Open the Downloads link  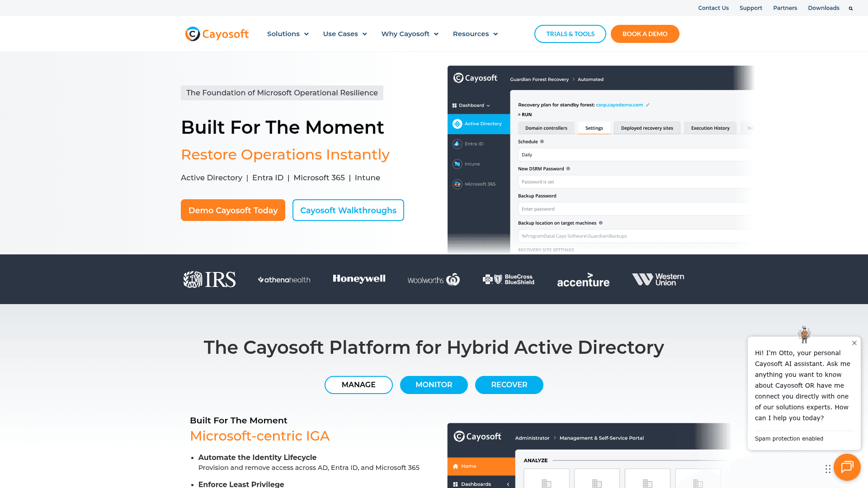tap(824, 8)
